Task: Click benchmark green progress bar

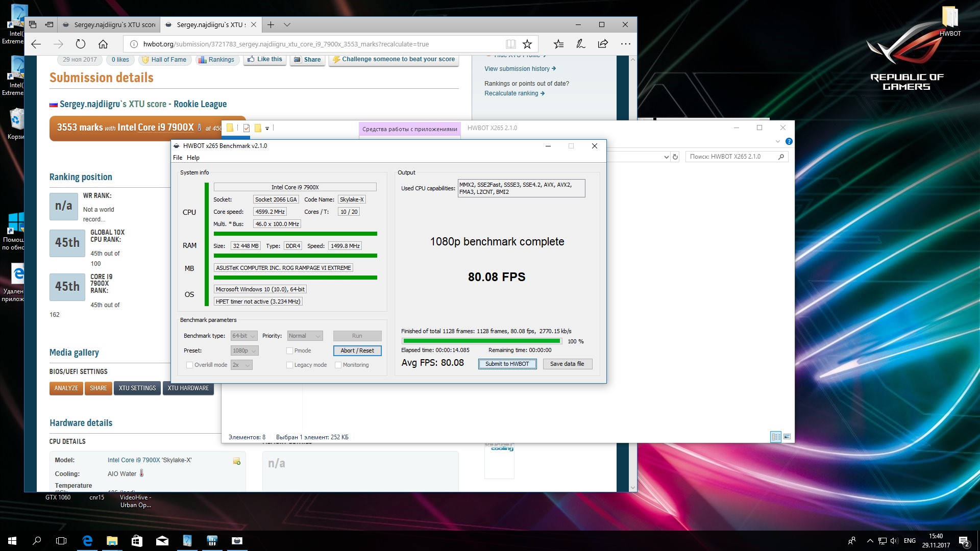Action: [x=482, y=341]
